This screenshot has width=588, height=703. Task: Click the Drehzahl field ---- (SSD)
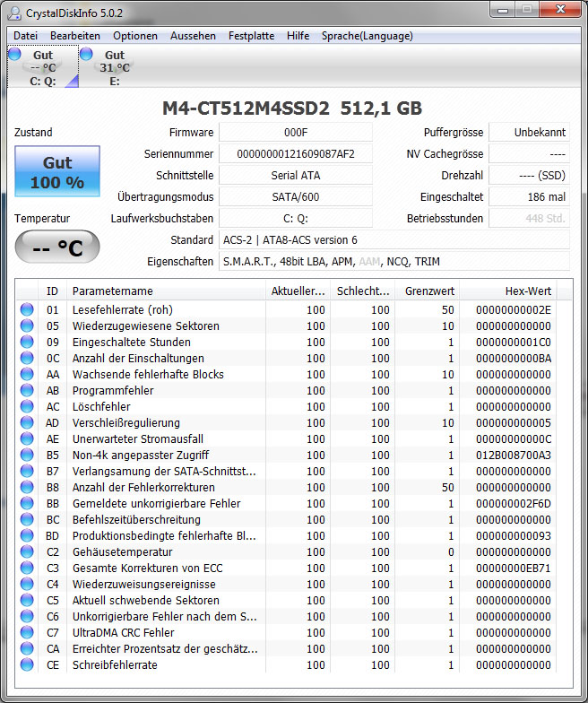click(529, 176)
